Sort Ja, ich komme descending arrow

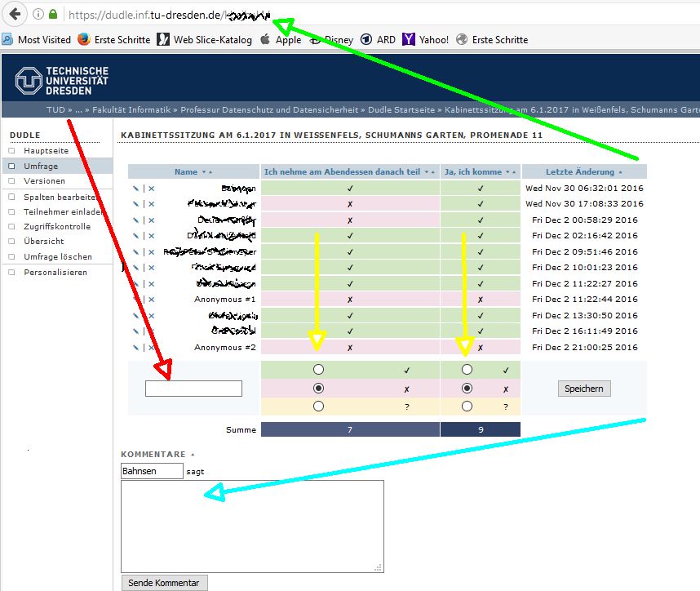[x=507, y=172]
